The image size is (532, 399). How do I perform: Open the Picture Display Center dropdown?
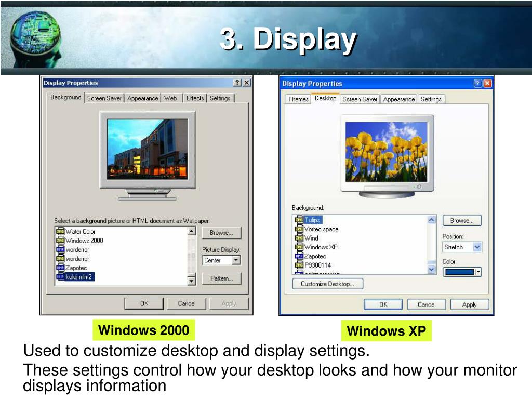pyautogui.click(x=236, y=260)
